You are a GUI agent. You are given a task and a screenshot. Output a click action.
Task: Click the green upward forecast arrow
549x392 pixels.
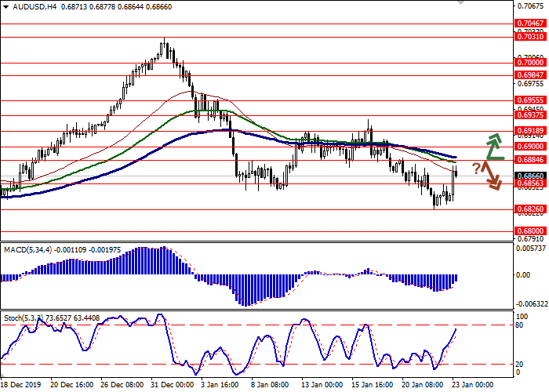[x=492, y=147]
